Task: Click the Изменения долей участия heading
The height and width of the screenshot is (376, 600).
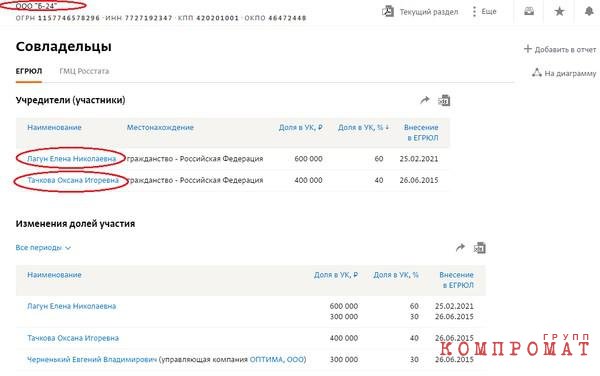Action: pyautogui.click(x=75, y=224)
